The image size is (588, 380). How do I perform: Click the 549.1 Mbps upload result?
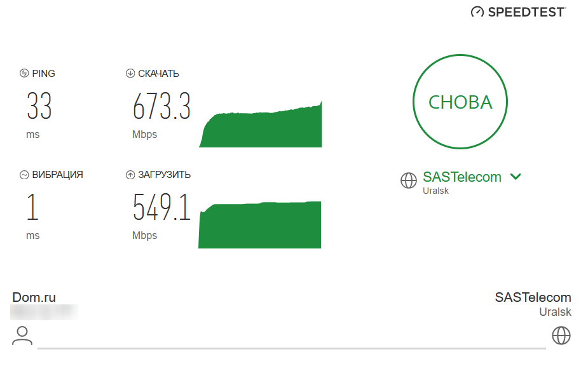click(161, 207)
